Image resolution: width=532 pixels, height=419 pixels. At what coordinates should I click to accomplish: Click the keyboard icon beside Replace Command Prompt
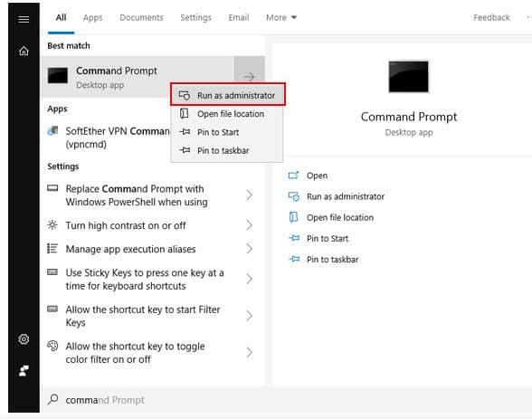point(52,188)
